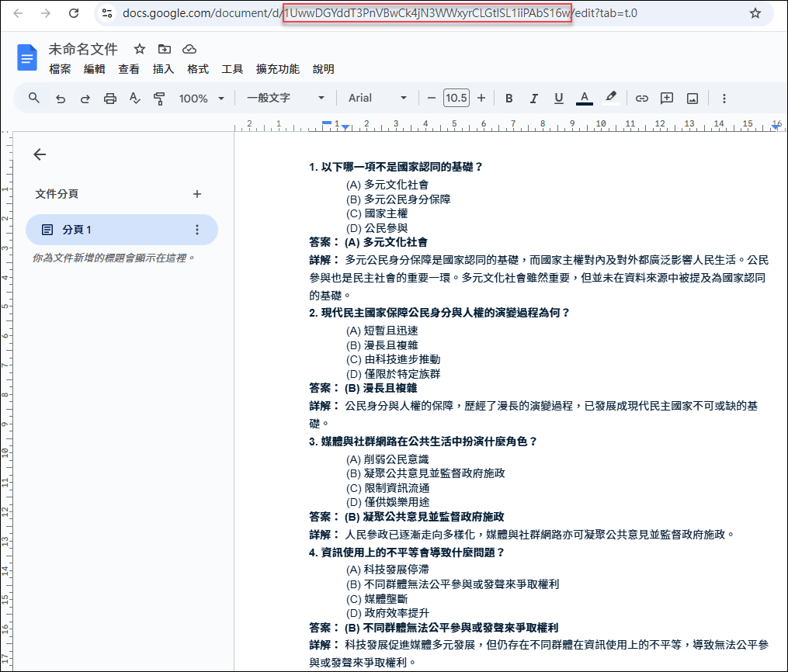Open the 檔案 menu
The width and height of the screenshot is (788, 672).
[x=60, y=69]
